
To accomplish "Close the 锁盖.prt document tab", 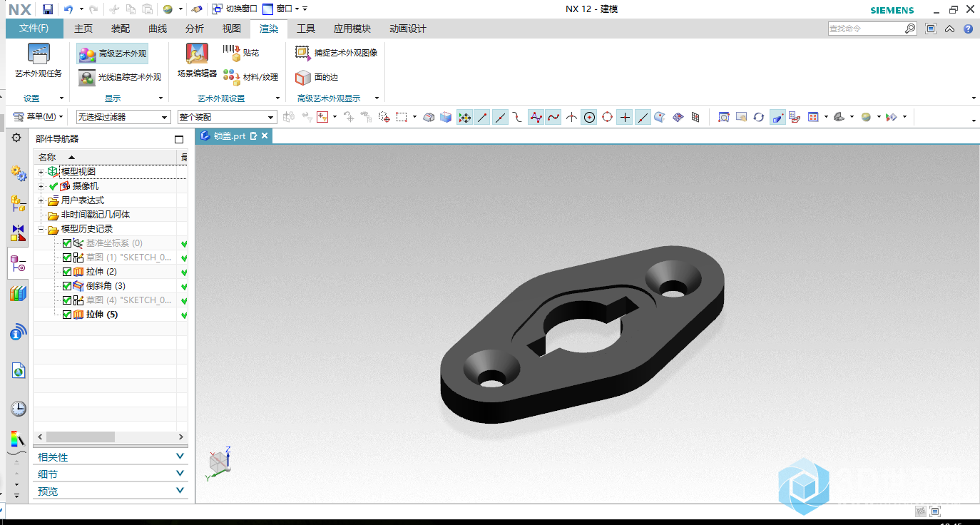I will (x=265, y=136).
